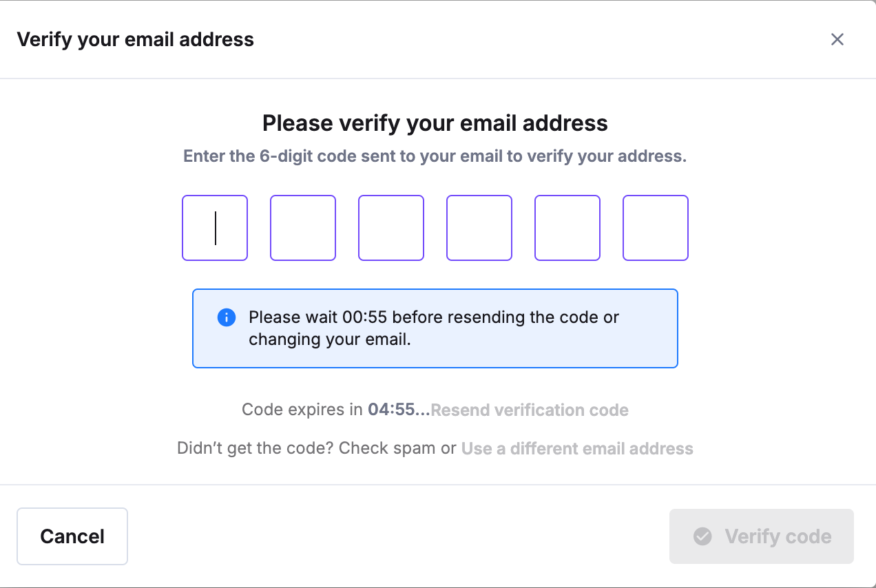Click the Didn't get the code text

[255, 448]
